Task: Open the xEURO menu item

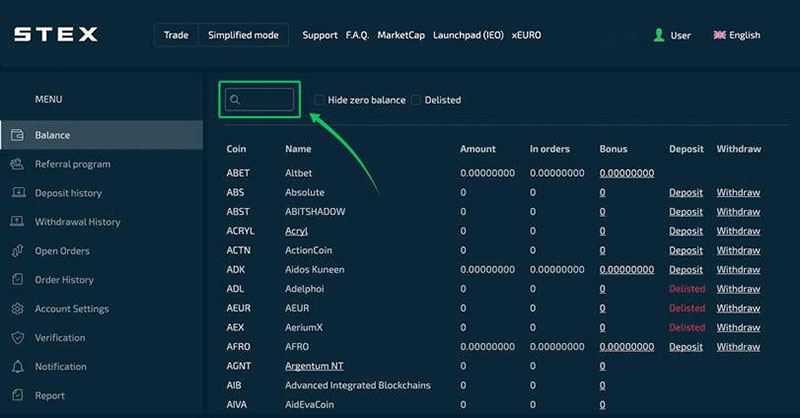Action: coord(527,35)
